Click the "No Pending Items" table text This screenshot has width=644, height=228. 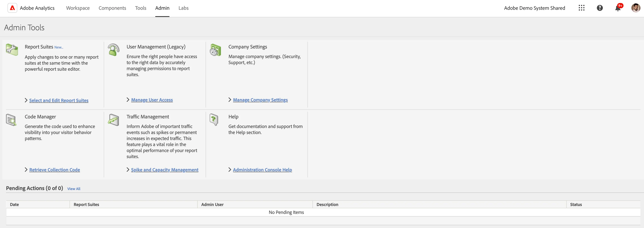coord(286,212)
